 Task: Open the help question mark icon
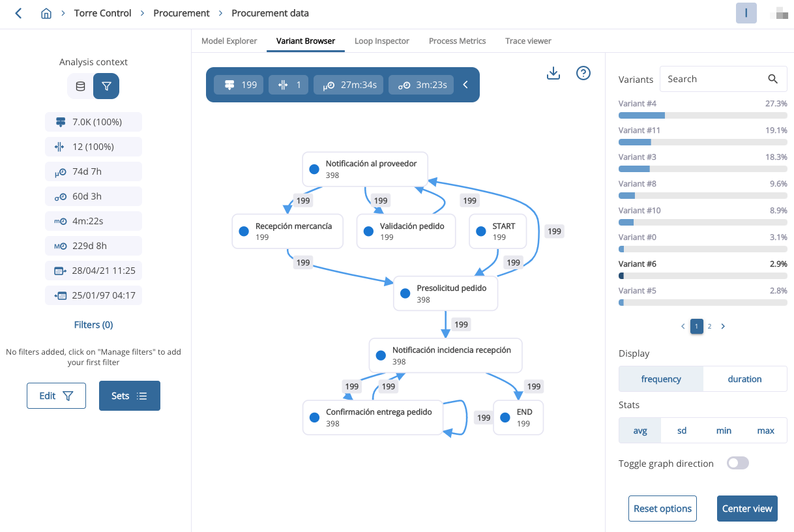[x=583, y=73]
